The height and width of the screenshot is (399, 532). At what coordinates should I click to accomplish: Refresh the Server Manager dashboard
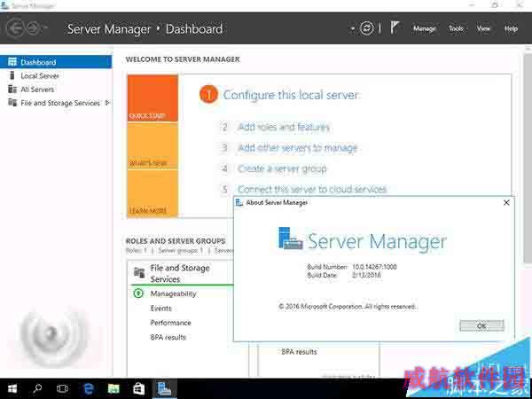[366, 28]
